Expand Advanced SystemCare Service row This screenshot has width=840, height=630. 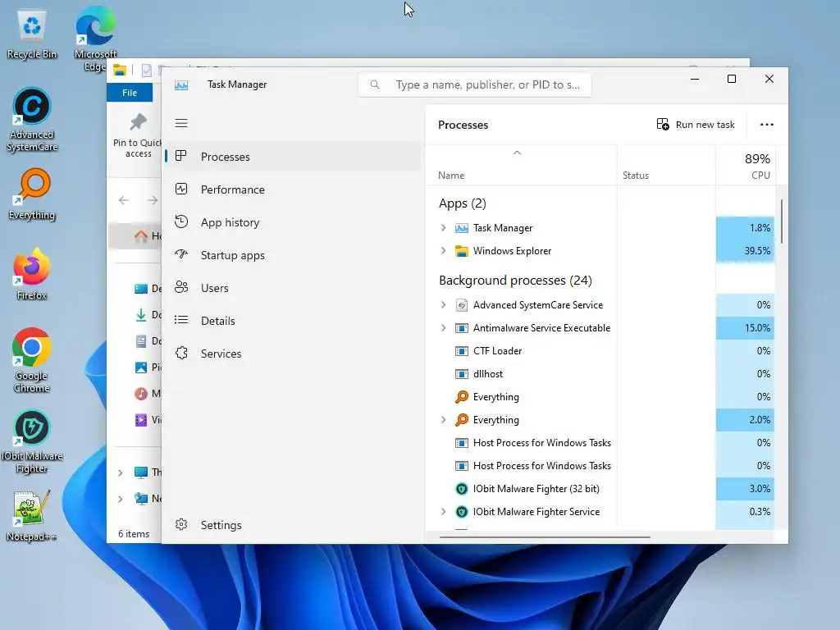(x=443, y=305)
